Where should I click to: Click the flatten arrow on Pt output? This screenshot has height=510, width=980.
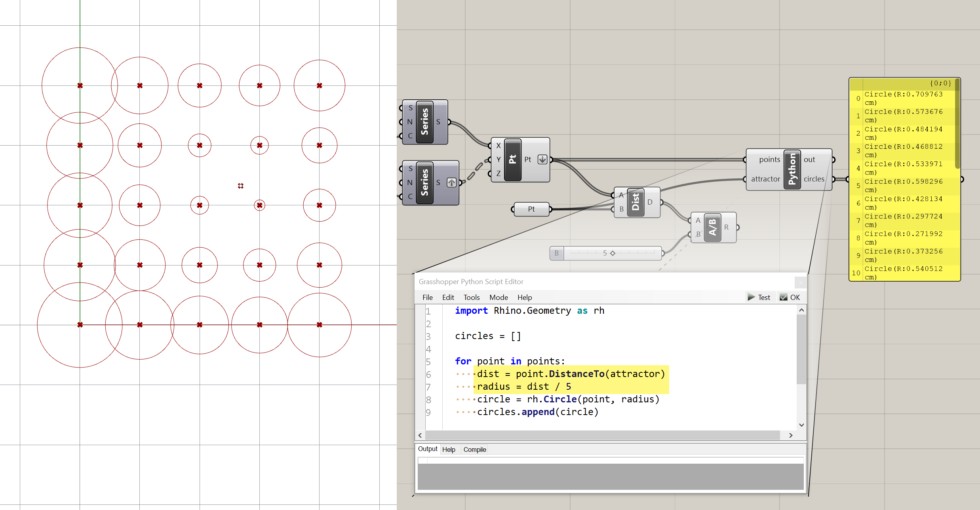(x=542, y=159)
